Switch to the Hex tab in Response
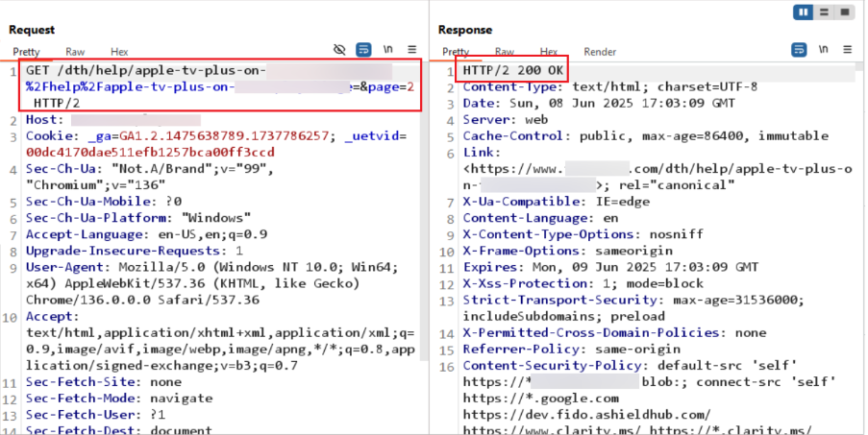The image size is (868, 435). pyautogui.click(x=549, y=52)
